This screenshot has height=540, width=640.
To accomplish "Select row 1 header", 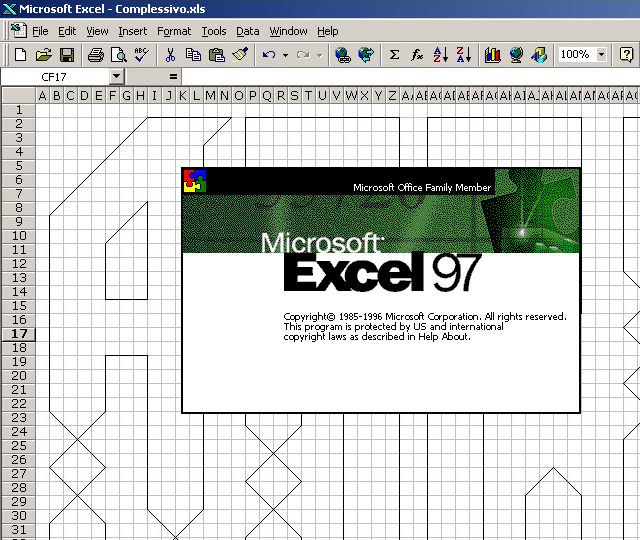I will pos(19,110).
